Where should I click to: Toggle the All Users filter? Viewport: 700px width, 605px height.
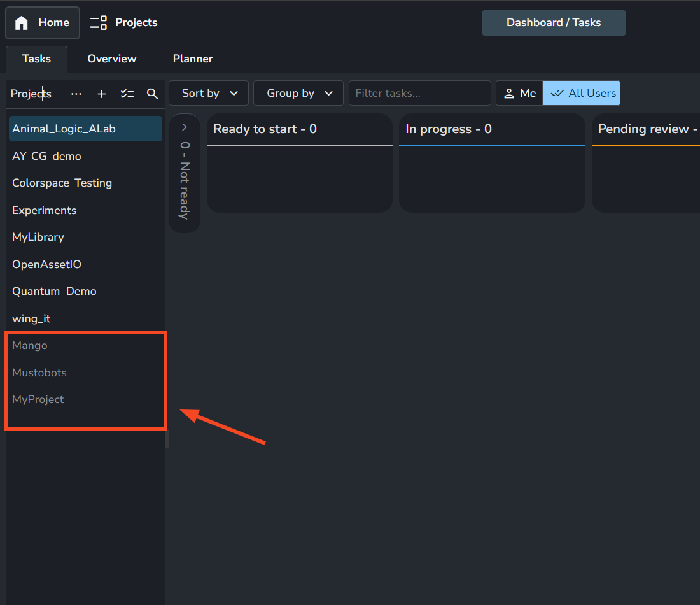[581, 93]
